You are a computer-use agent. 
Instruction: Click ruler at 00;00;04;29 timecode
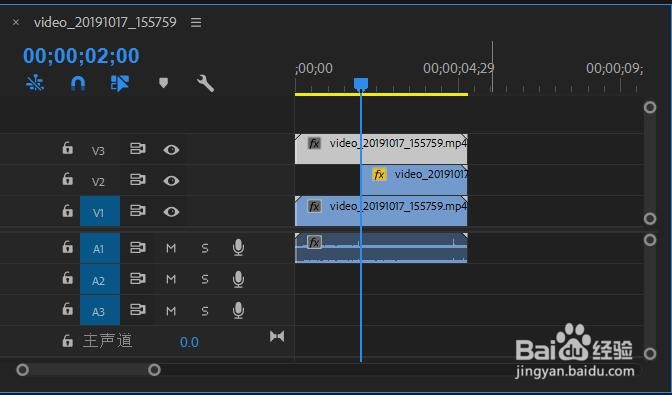(459, 68)
